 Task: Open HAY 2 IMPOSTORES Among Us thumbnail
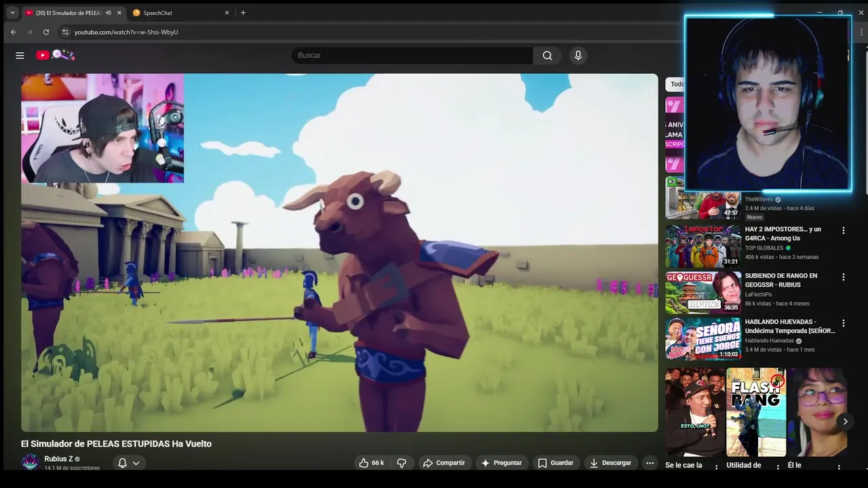click(x=703, y=247)
